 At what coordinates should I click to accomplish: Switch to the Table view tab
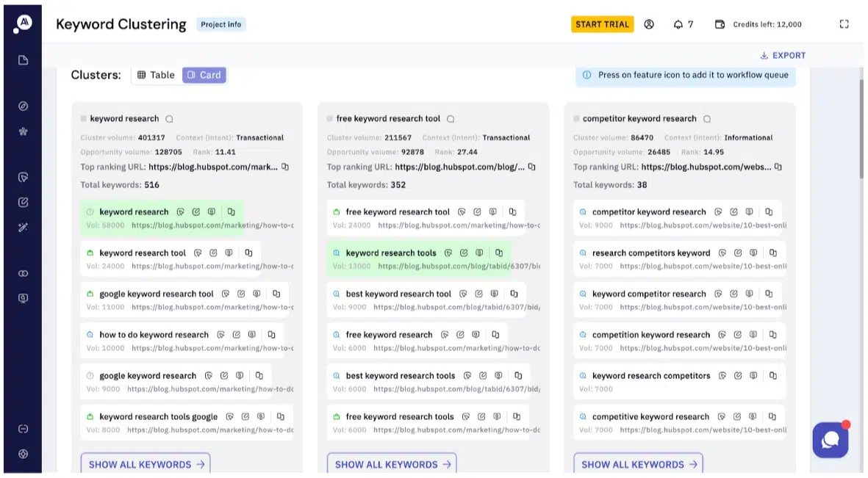[x=155, y=74]
